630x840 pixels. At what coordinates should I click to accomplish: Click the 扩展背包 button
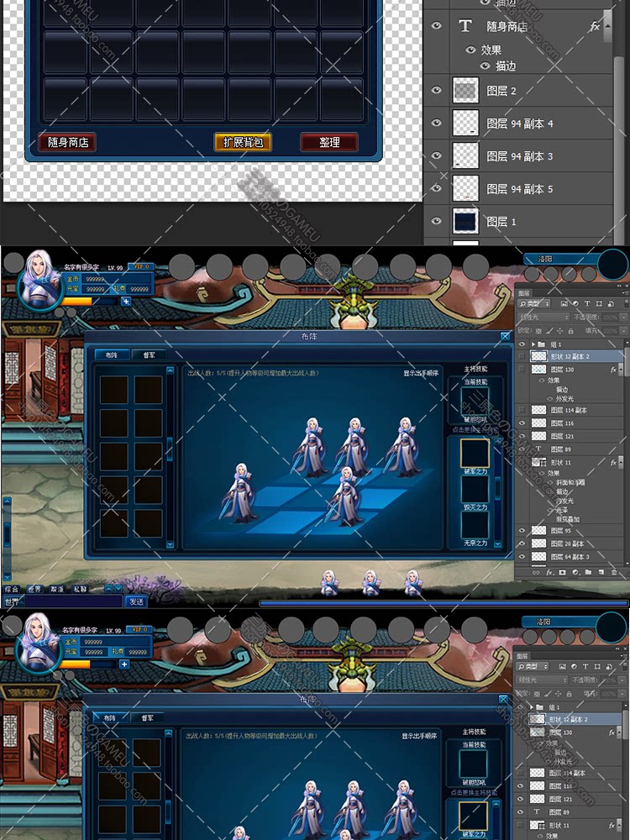click(x=243, y=142)
